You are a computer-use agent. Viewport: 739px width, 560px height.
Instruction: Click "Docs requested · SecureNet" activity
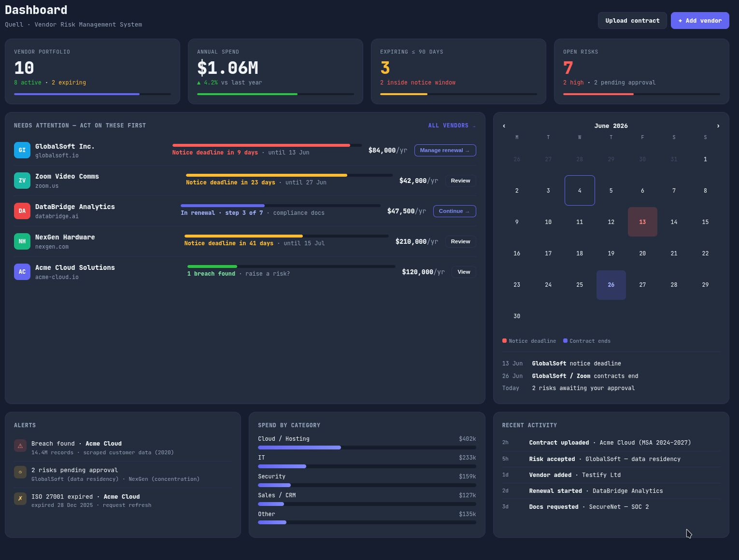(611, 507)
